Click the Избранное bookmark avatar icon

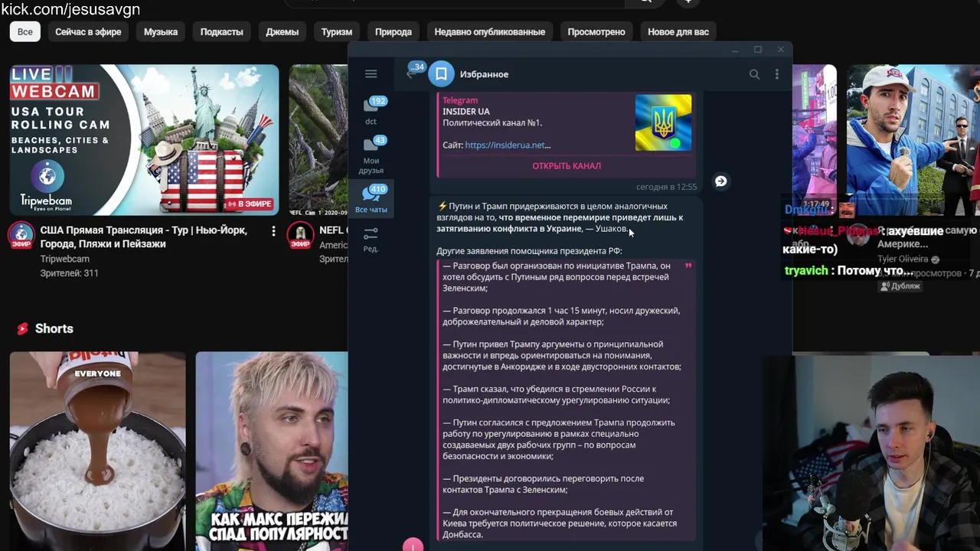tap(441, 74)
